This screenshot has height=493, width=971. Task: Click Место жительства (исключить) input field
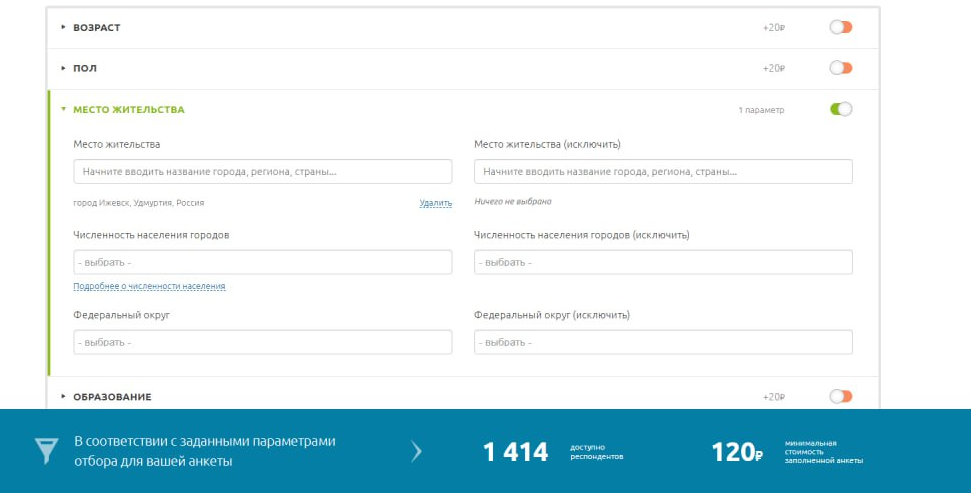[x=663, y=172]
